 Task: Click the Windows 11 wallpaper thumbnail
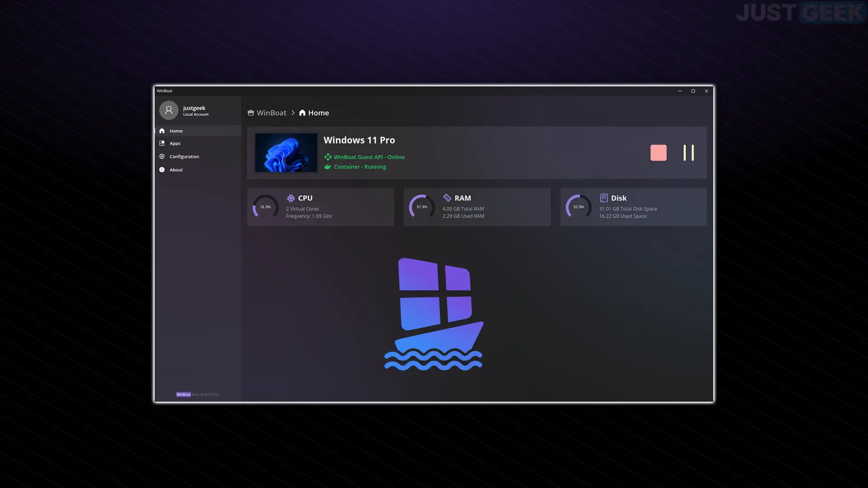[286, 153]
